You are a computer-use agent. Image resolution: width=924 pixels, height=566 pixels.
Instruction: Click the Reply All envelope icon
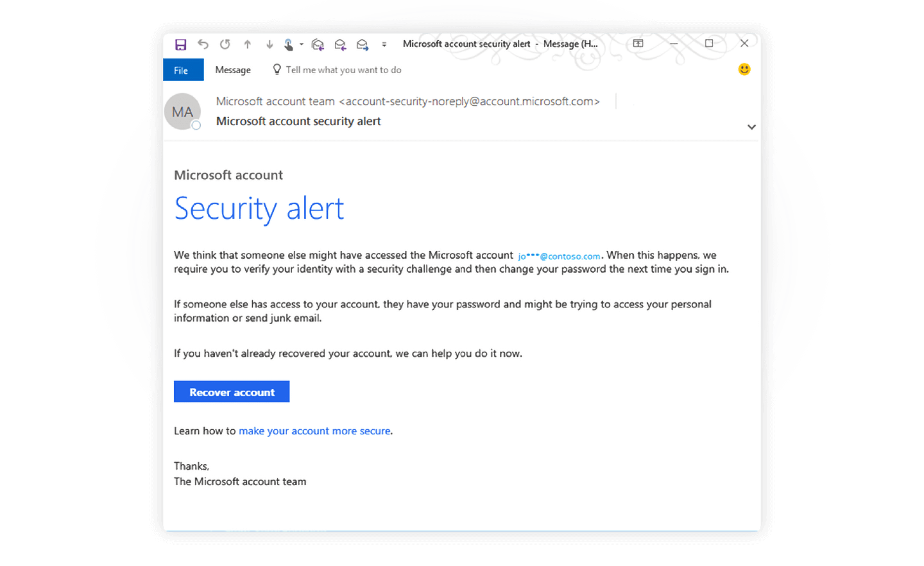[x=340, y=44]
